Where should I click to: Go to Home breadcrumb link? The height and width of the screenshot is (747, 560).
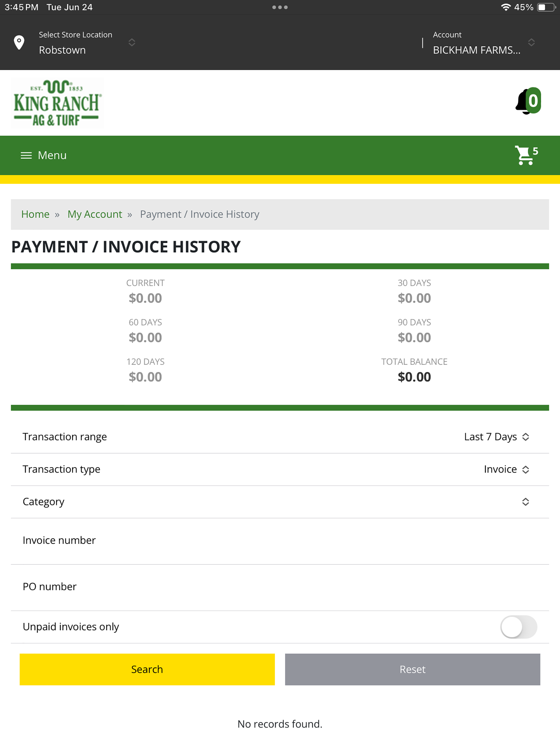pos(36,214)
